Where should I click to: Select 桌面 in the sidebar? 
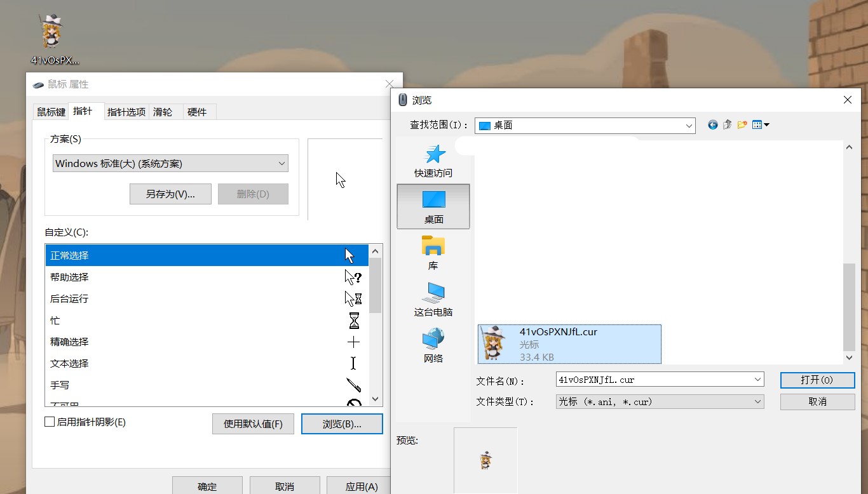(x=434, y=206)
